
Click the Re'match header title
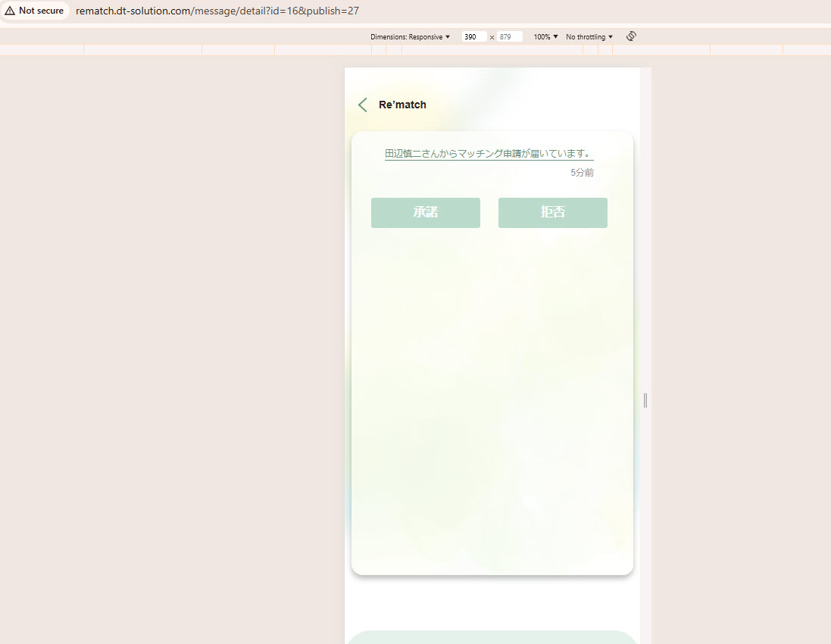(x=402, y=105)
